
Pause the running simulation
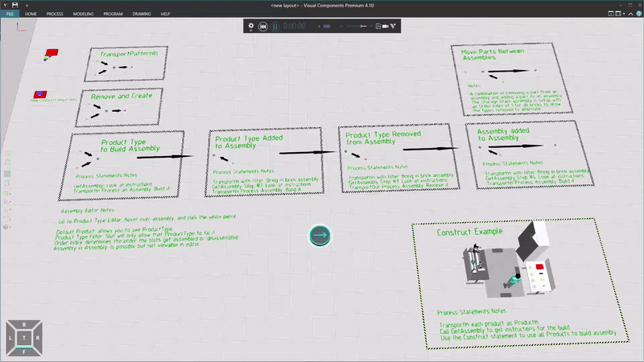click(275, 27)
